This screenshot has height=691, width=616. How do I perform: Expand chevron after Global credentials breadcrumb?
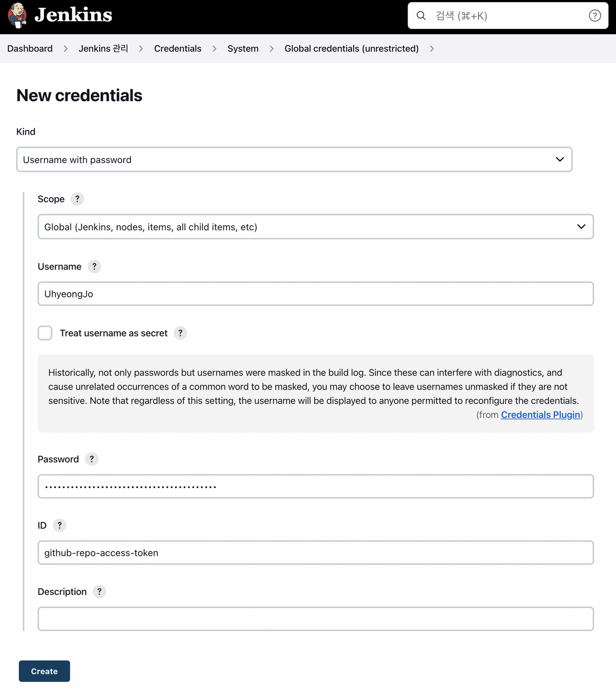click(x=432, y=49)
